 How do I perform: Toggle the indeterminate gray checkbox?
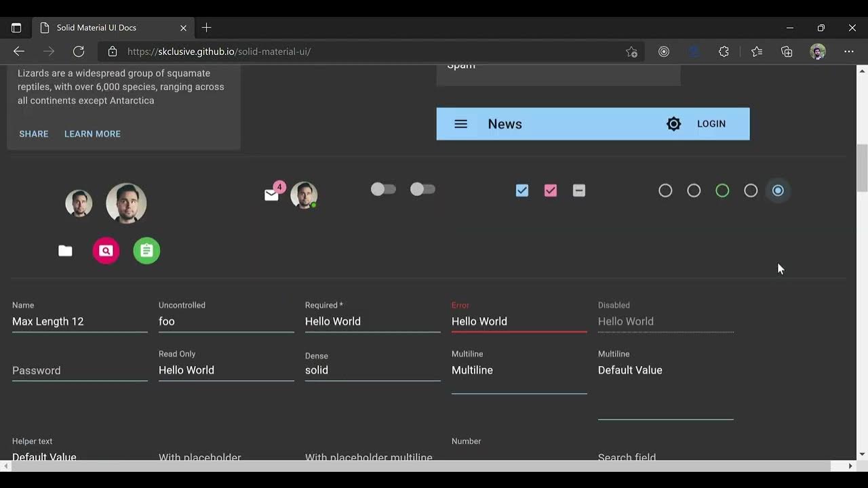[x=578, y=190]
